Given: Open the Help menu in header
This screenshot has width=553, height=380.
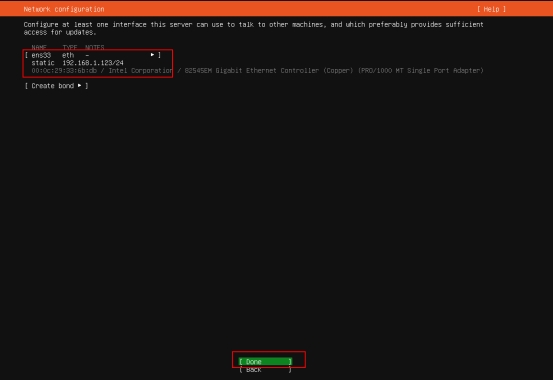Looking at the screenshot, I should 491,9.
